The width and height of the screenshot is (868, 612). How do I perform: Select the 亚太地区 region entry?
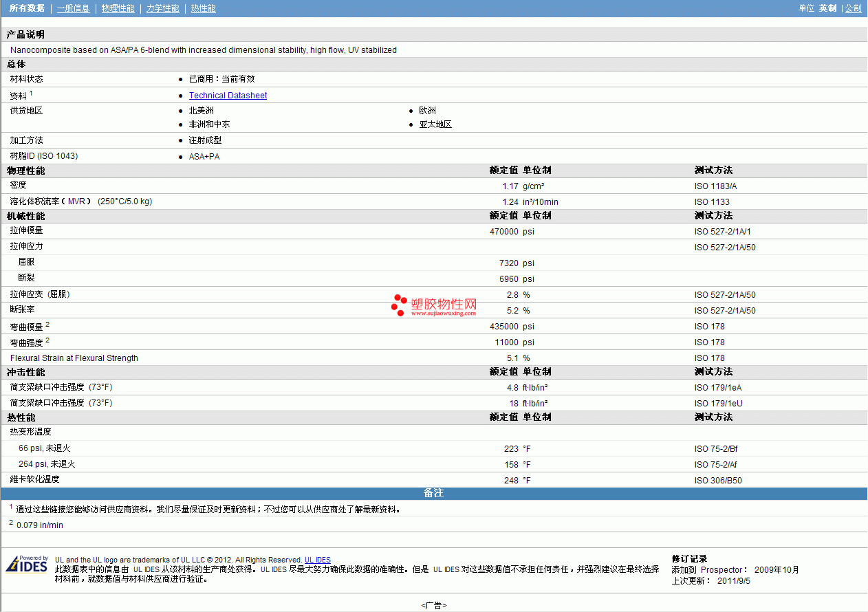[x=435, y=124]
